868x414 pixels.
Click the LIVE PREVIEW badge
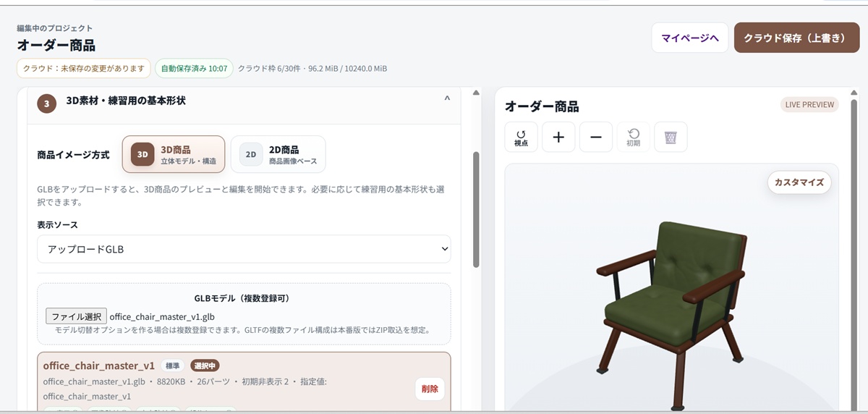(x=809, y=104)
